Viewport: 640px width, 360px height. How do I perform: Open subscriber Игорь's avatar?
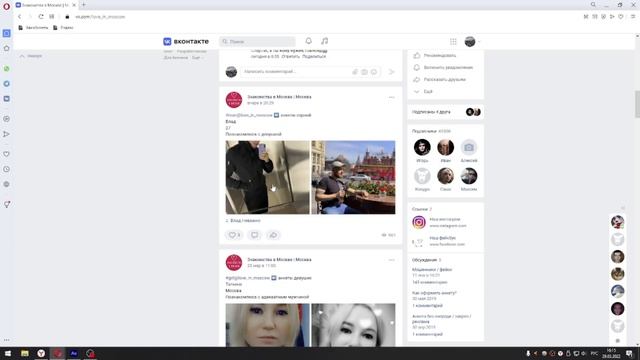click(422, 147)
